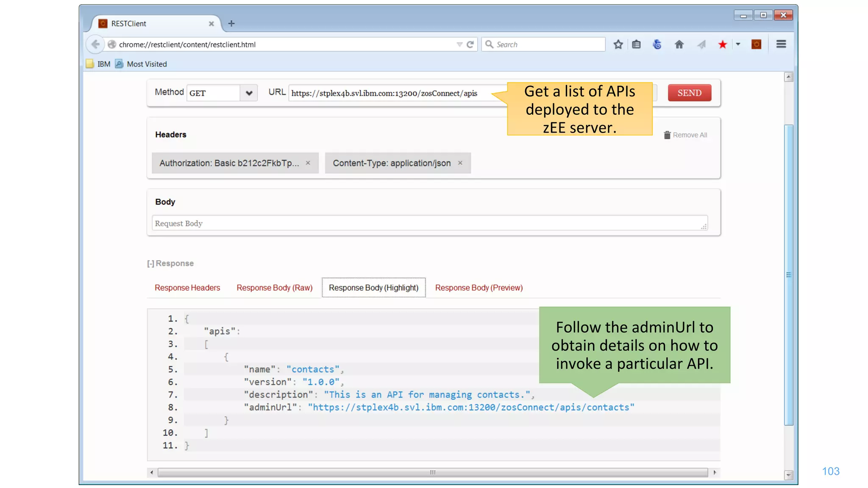Viewport: 868px width, 488px height.
Task: Click the vertical scrollbar thumb
Action: pyautogui.click(x=788, y=274)
